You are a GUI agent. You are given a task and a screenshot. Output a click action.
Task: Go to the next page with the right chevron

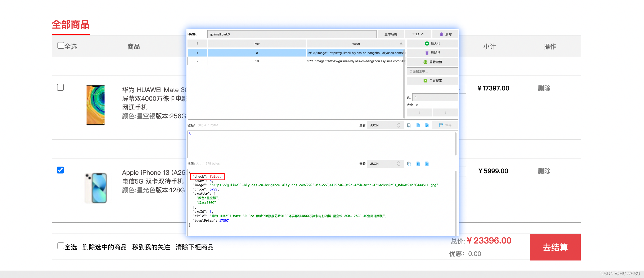coord(445,112)
